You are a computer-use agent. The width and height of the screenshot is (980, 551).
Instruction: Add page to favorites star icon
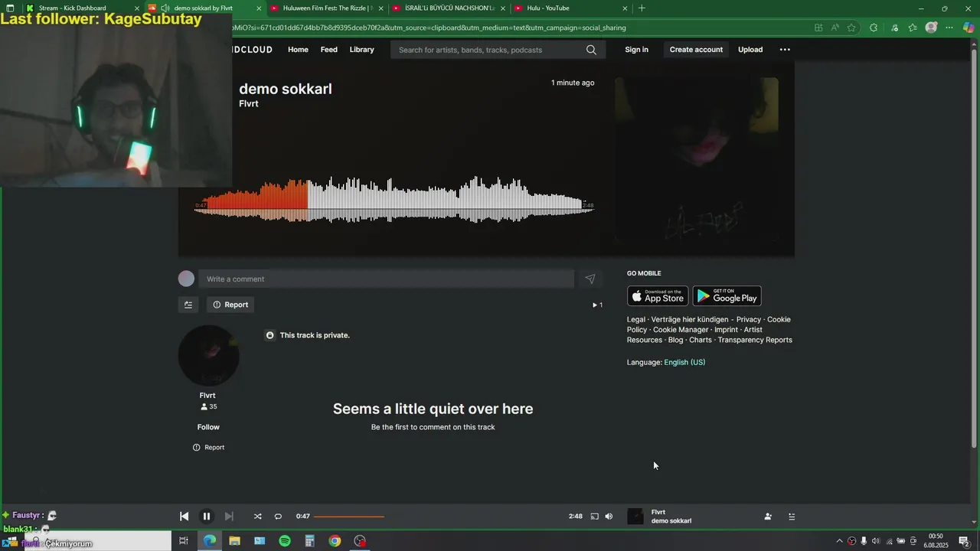851,28
